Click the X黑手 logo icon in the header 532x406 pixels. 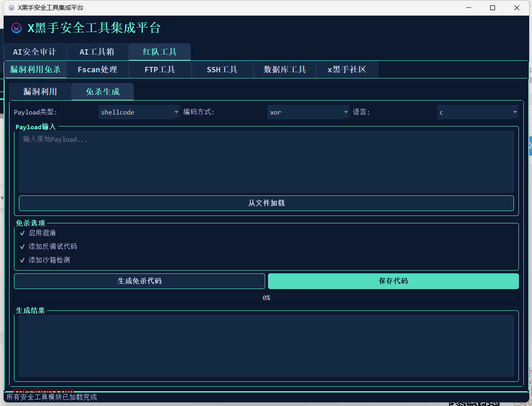pos(16,28)
